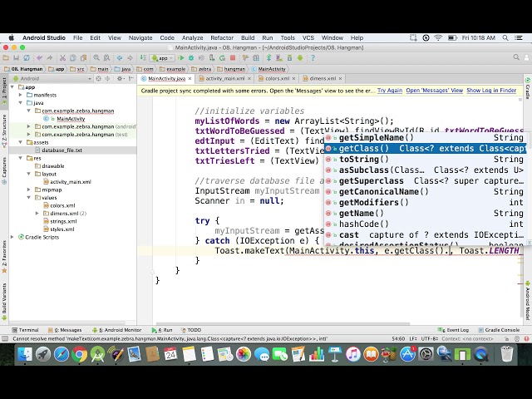
Task: Click the Save All toolbar icon
Action: [16, 58]
